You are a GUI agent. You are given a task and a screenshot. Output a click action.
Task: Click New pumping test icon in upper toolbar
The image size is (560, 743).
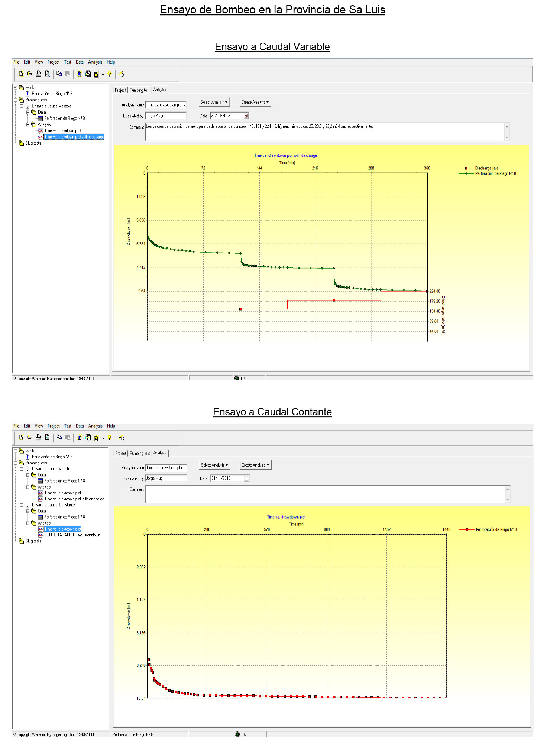tap(88, 74)
